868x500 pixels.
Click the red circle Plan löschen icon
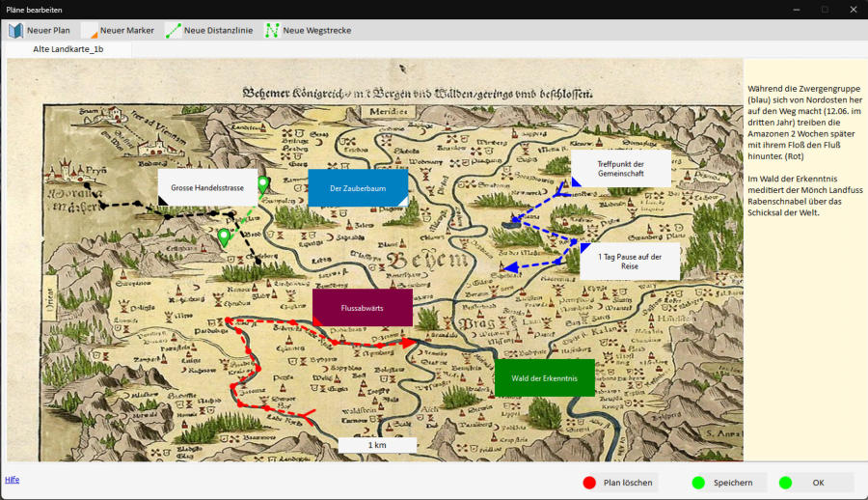[589, 483]
